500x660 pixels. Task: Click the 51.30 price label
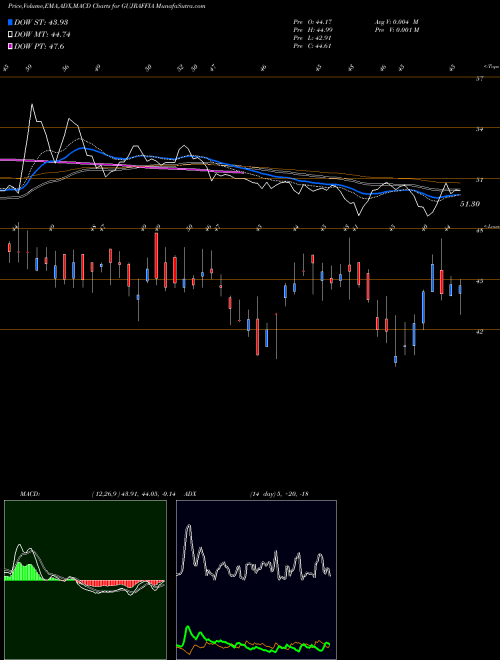470,204
